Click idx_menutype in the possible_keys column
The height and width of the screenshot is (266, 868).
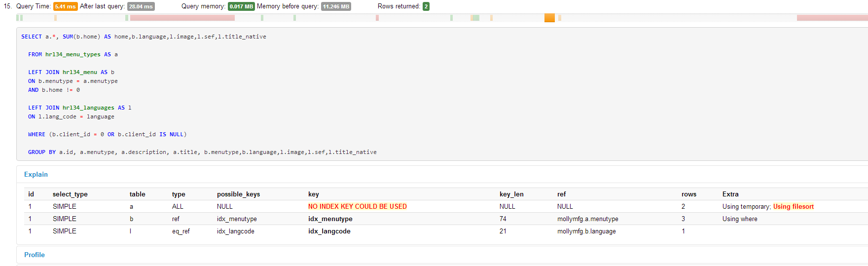click(237, 219)
